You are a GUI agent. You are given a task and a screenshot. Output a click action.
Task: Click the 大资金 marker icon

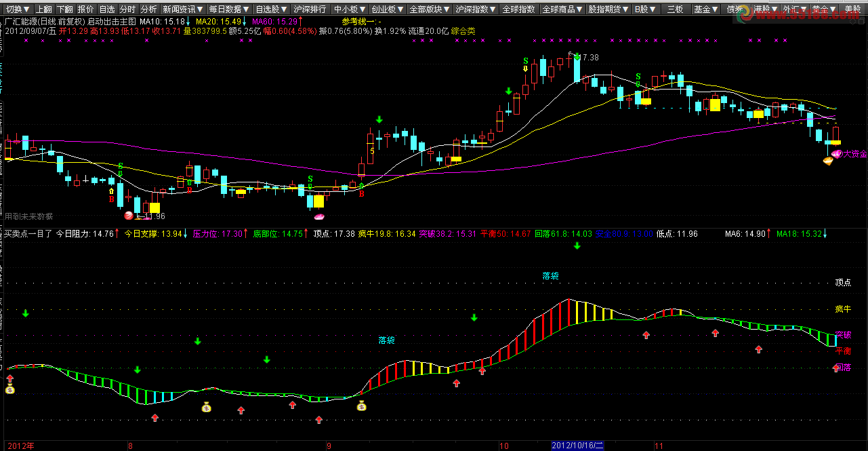[x=838, y=154]
